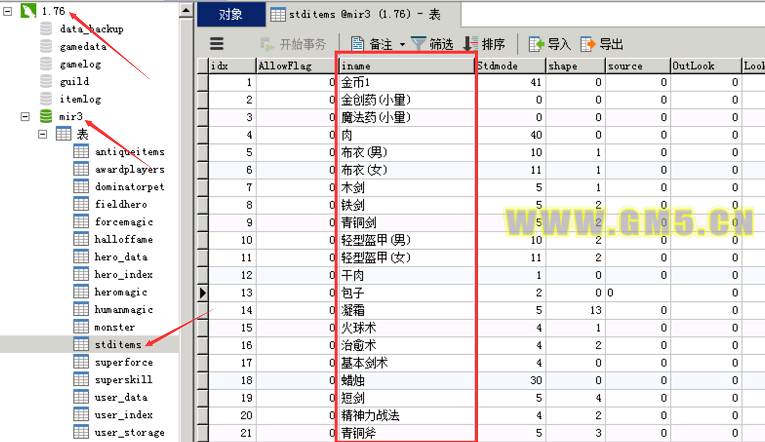765x442 pixels.
Task: Open the hamburger menu icon in toolbar
Action: click(216, 44)
